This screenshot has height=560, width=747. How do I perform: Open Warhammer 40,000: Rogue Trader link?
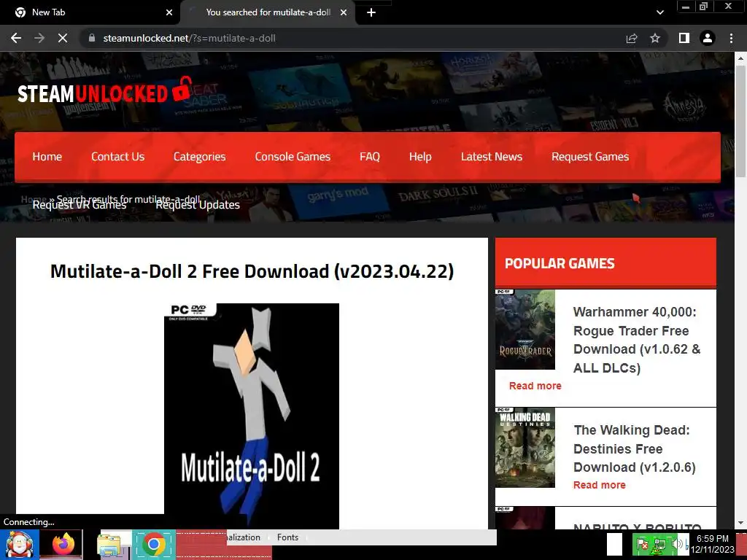pos(636,340)
